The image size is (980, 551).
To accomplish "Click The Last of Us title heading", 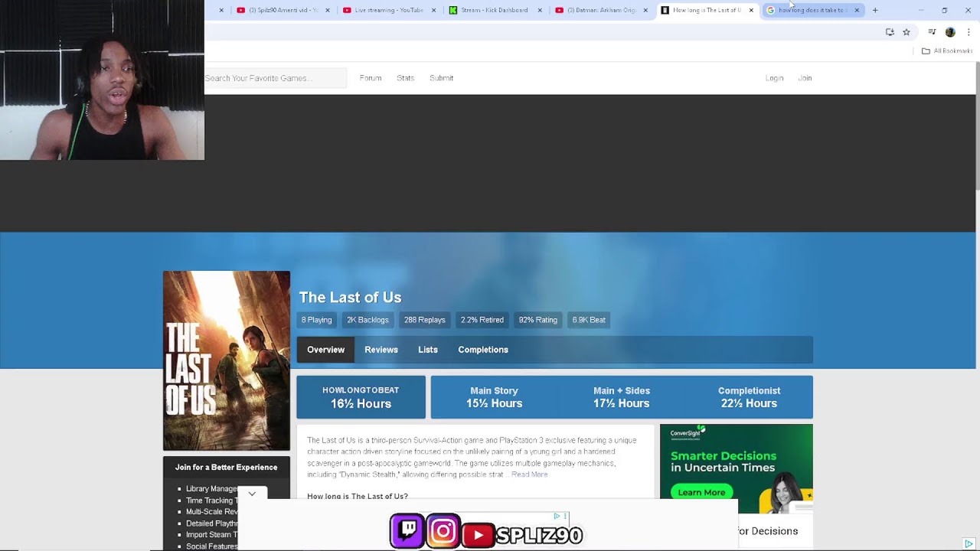I will click(350, 298).
